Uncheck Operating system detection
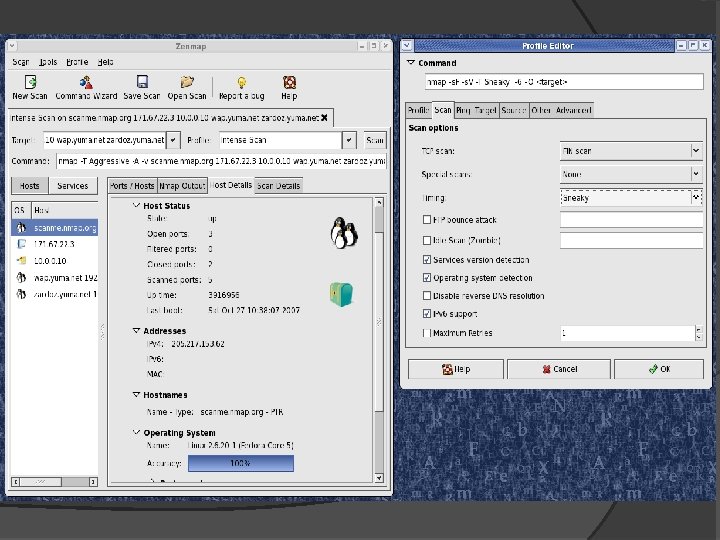Viewport: 720px width, 540px height. [x=427, y=278]
